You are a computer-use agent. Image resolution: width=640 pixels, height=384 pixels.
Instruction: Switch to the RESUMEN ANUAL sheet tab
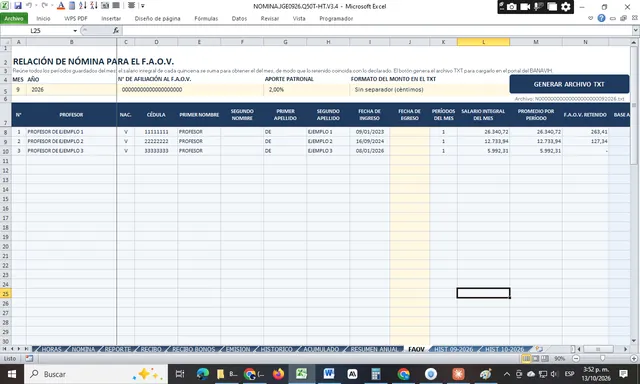click(374, 349)
